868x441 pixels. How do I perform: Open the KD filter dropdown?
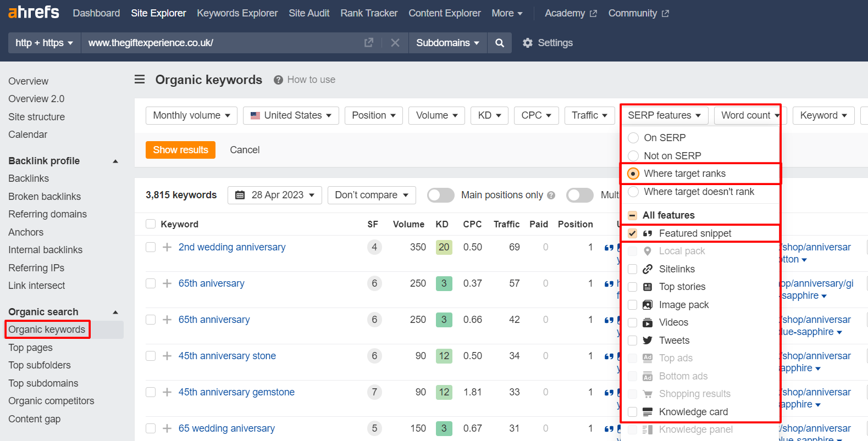pos(489,115)
